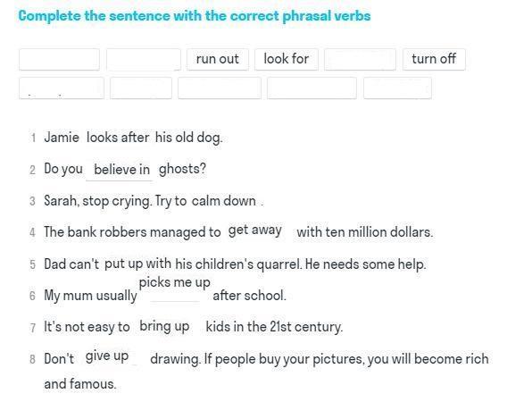Click the 'picks me up' answer in sentence 6
The width and height of the screenshot is (532, 402).
pos(175,282)
